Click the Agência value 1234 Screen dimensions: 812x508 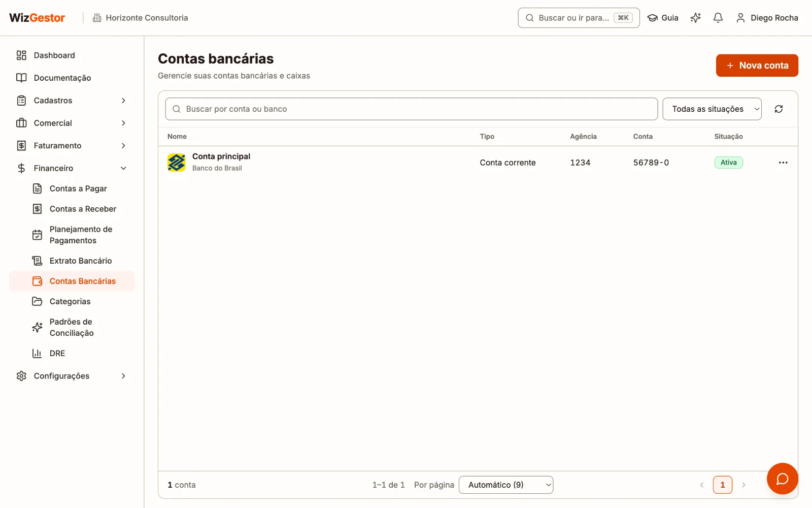coord(580,163)
